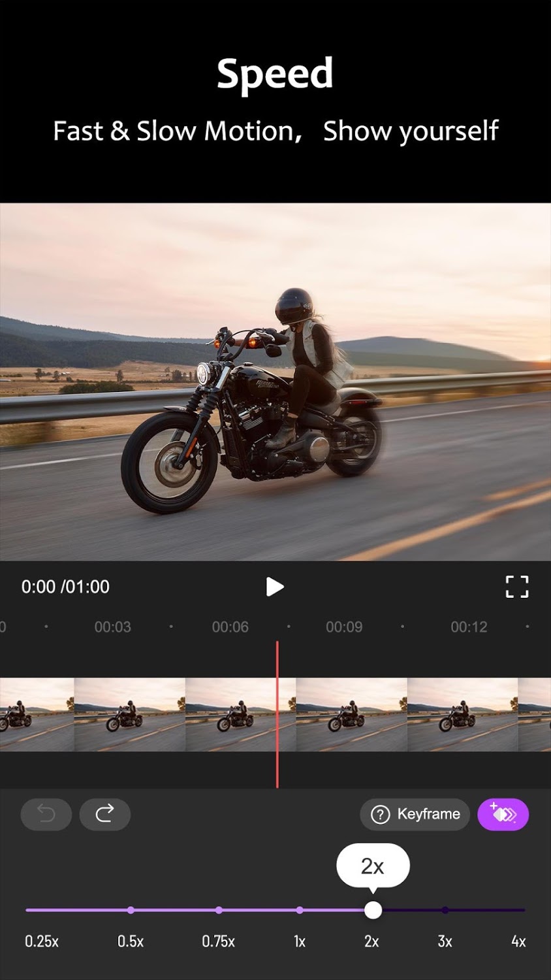Image resolution: width=551 pixels, height=980 pixels.
Task: Click the 3x label under the slider
Action: 445,941
